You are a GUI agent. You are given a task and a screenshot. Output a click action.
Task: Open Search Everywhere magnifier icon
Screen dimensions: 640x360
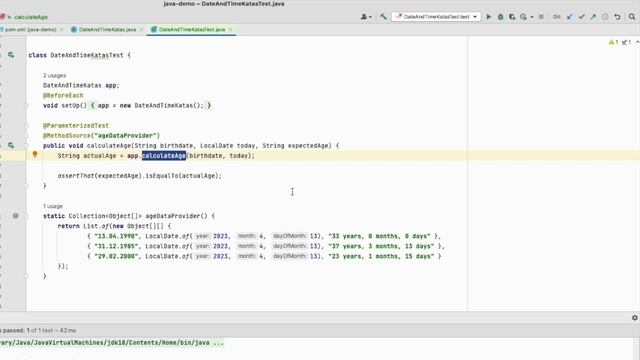[x=632, y=17]
